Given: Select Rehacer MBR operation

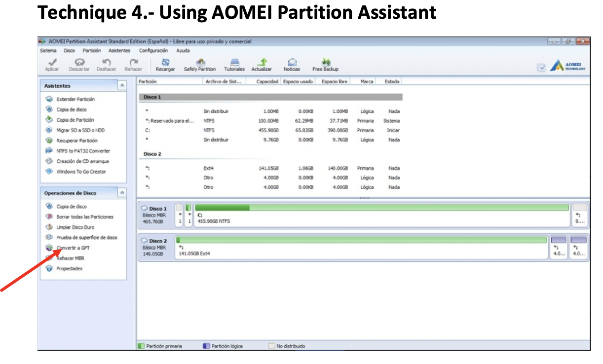Looking at the screenshot, I should coord(70,258).
